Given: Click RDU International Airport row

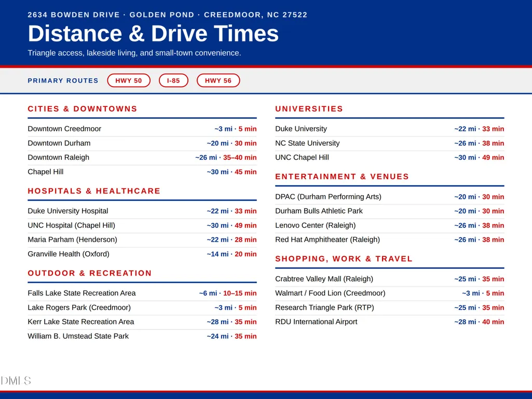Looking at the screenshot, I should point(389,322).
